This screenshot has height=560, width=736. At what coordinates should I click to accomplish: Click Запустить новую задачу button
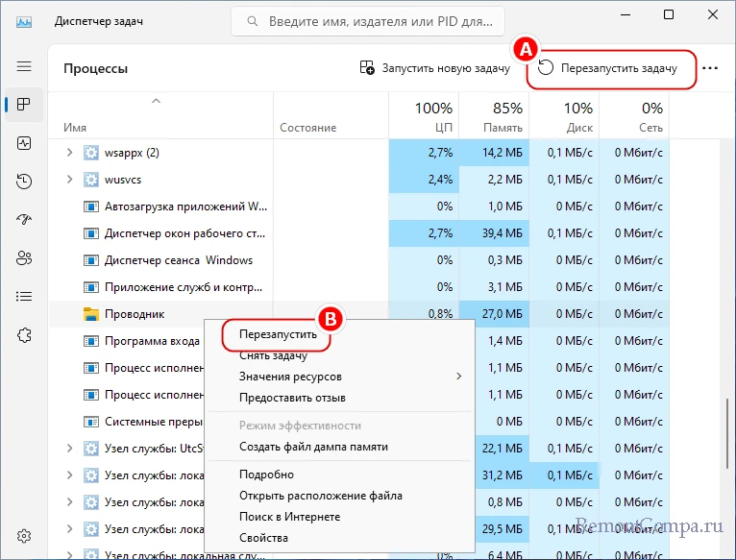[434, 68]
